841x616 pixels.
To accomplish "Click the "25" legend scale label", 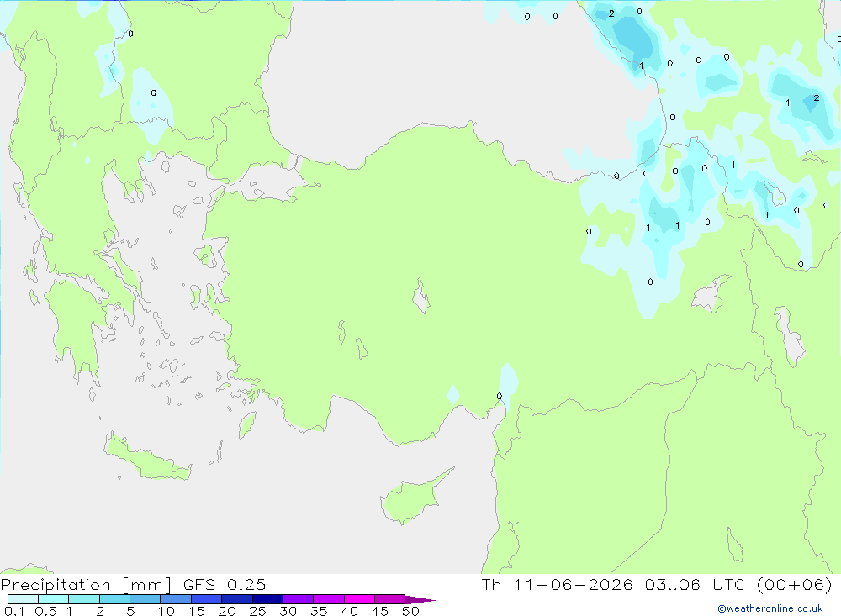I will 257,611.
